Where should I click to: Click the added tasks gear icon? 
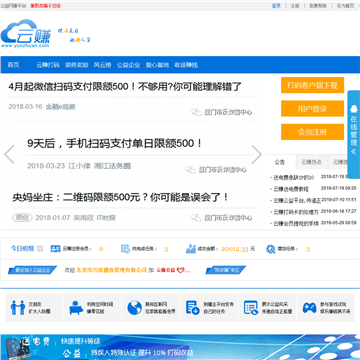(270, 249)
